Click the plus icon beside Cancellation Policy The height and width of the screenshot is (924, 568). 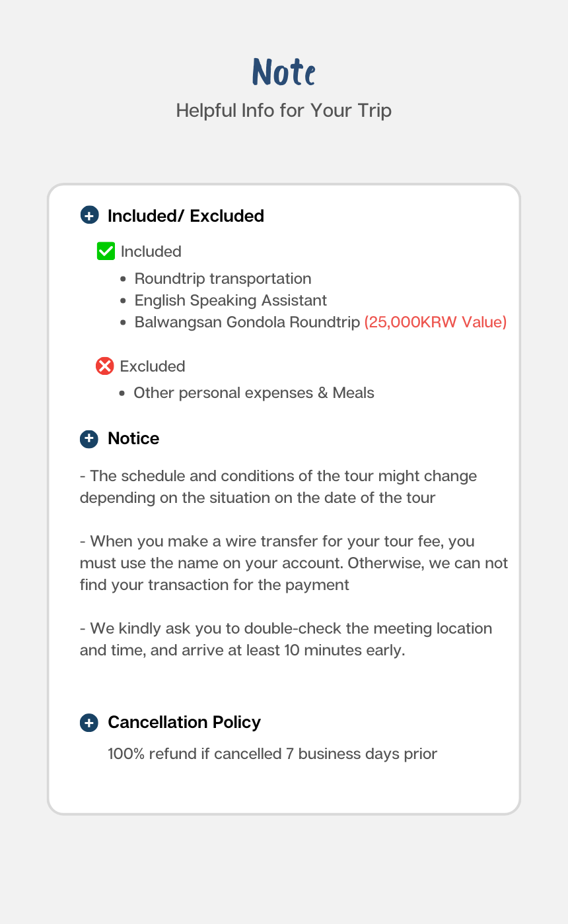click(89, 723)
